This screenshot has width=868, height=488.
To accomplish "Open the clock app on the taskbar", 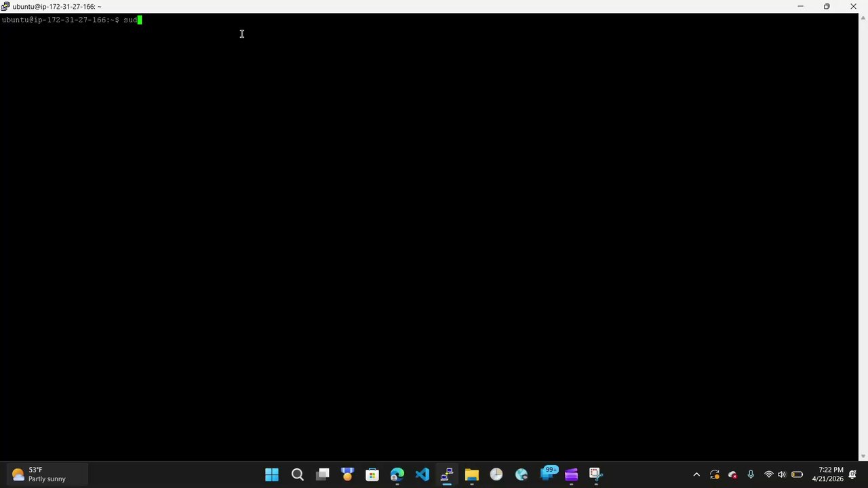I will (496, 474).
